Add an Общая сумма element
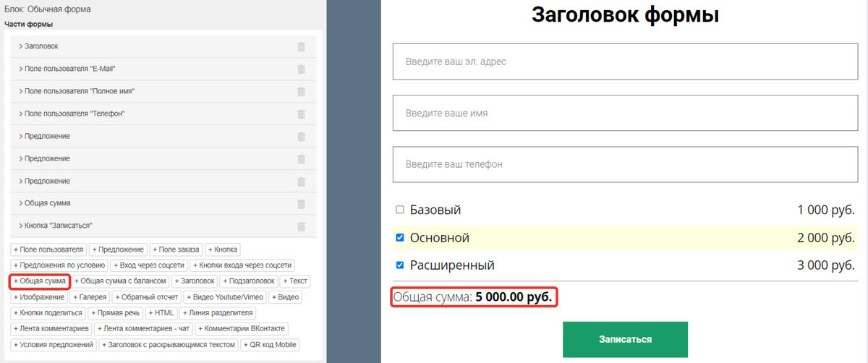The height and width of the screenshot is (363, 868). pos(41,281)
